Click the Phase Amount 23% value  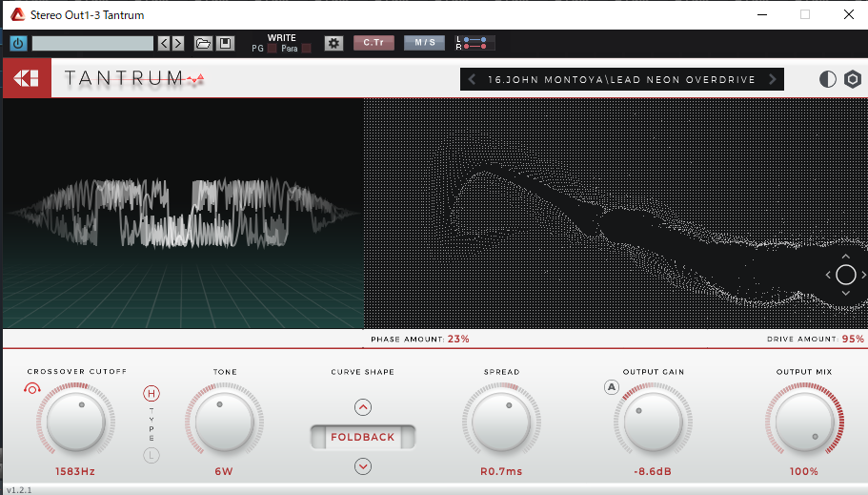tap(458, 339)
